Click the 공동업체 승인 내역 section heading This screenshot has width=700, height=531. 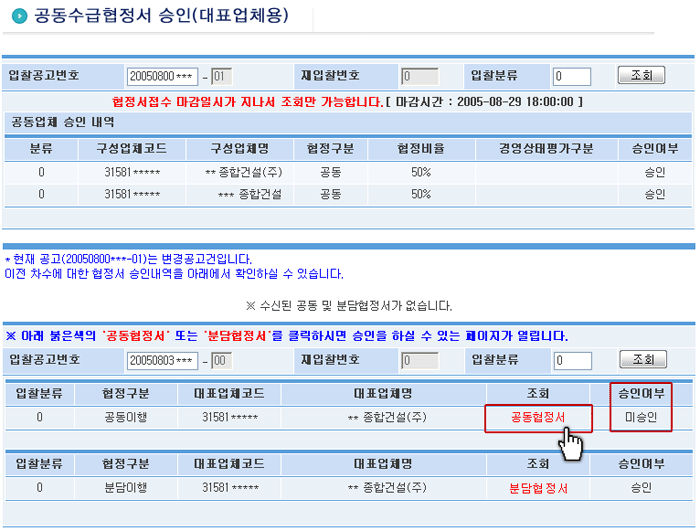point(62,122)
